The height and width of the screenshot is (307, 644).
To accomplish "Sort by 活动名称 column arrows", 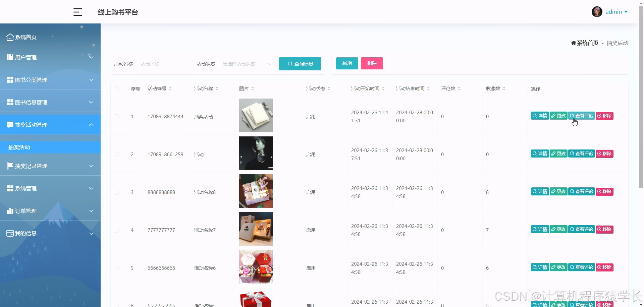I will tap(217, 88).
